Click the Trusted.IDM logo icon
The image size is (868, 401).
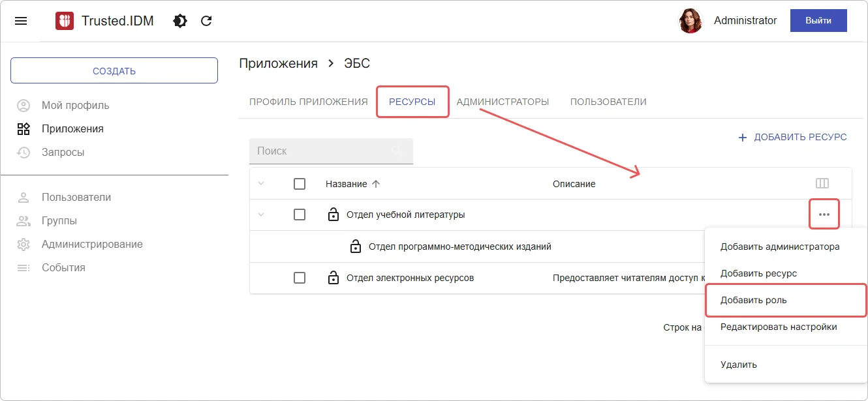65,21
